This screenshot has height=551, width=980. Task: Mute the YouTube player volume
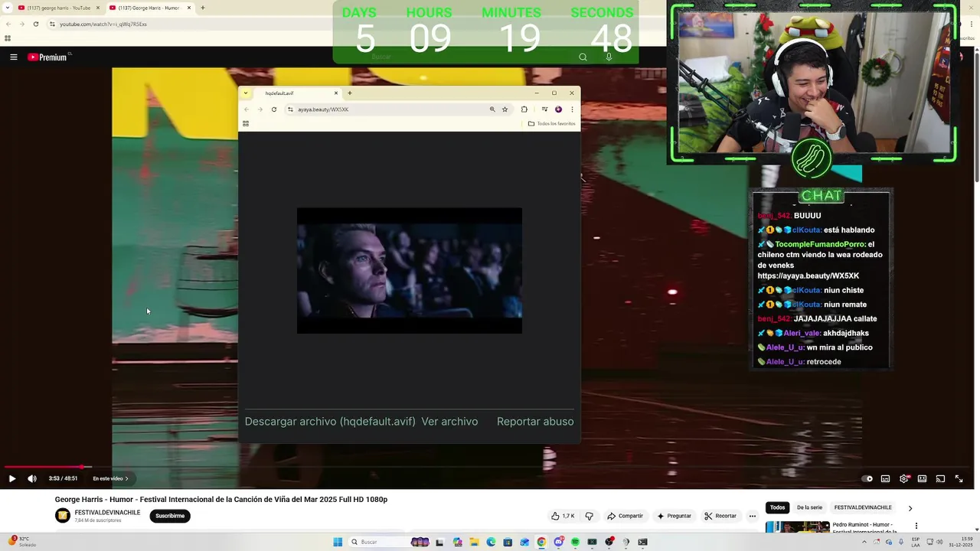click(32, 478)
